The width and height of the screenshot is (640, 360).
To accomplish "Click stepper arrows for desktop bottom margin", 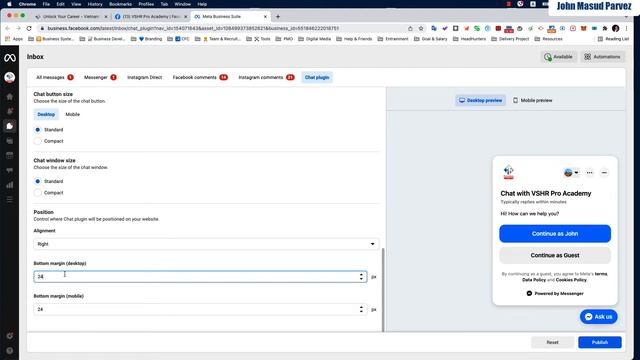I will pyautogui.click(x=361, y=277).
